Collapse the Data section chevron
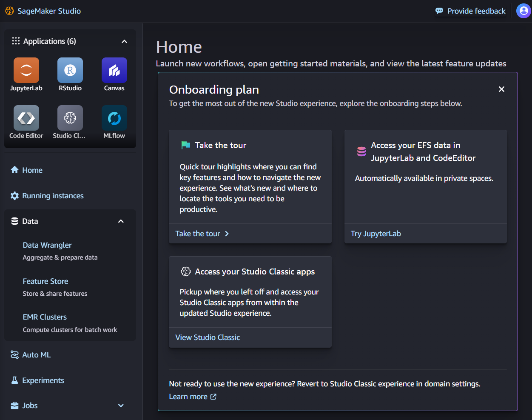 click(121, 221)
